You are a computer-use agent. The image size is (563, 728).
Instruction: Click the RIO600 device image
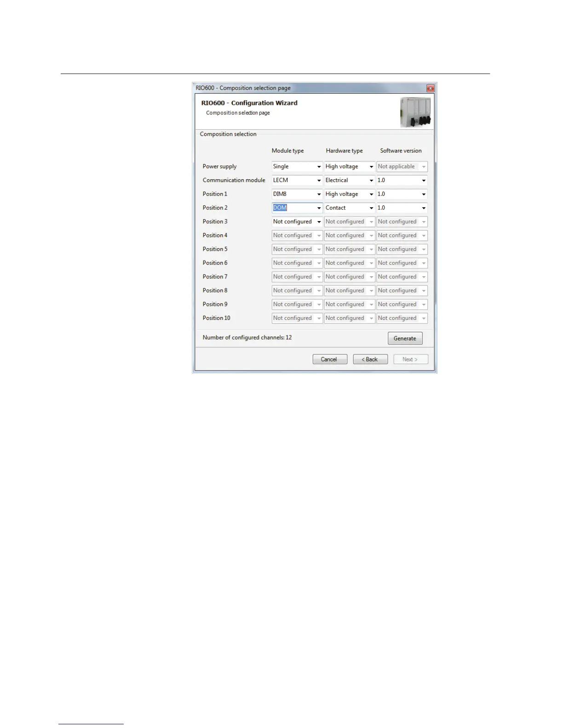415,112
